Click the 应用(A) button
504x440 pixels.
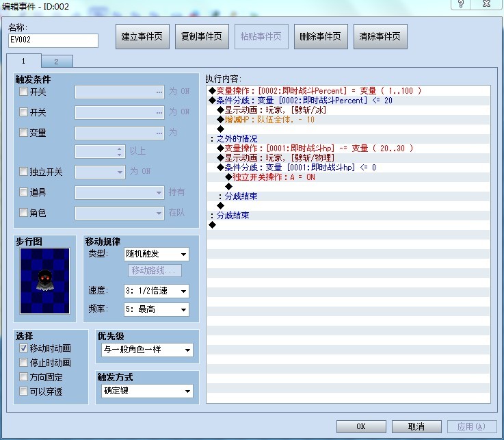coord(472,426)
